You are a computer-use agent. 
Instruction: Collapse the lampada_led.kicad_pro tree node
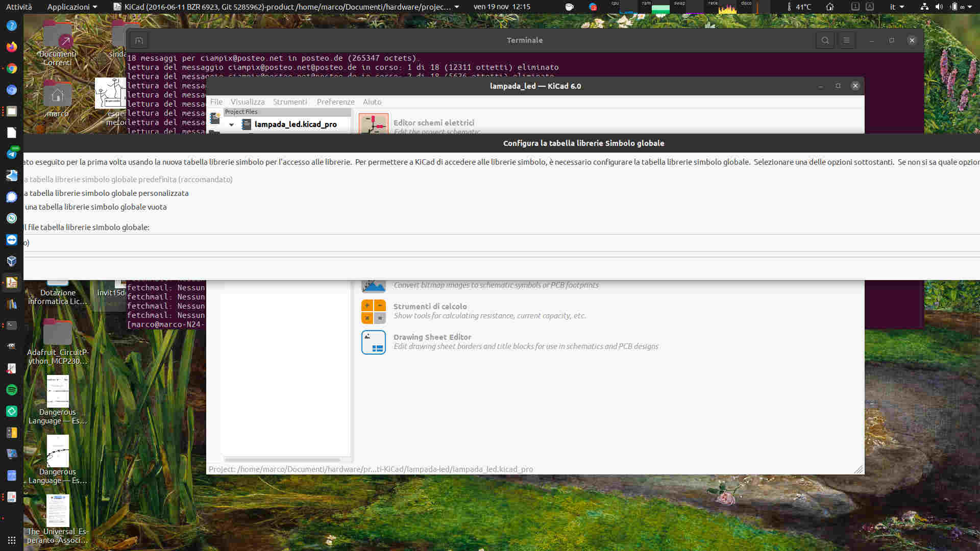[231, 124]
